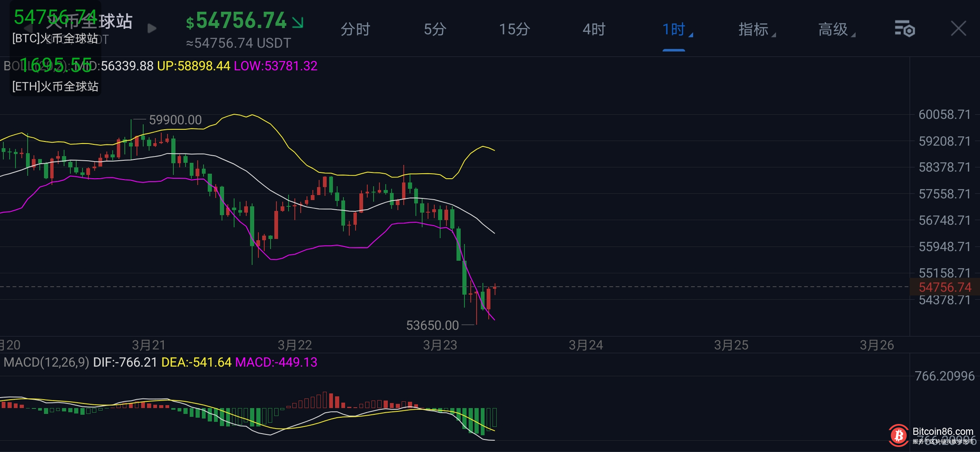Screen dimensions: 980x452
Task: Open the chart settings icon
Action: [905, 29]
